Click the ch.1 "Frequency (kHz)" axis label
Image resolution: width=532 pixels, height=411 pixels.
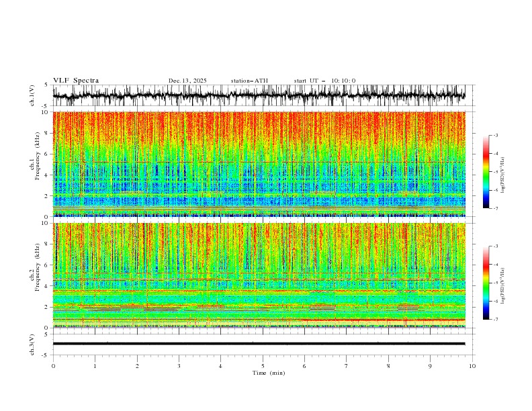[38, 156]
